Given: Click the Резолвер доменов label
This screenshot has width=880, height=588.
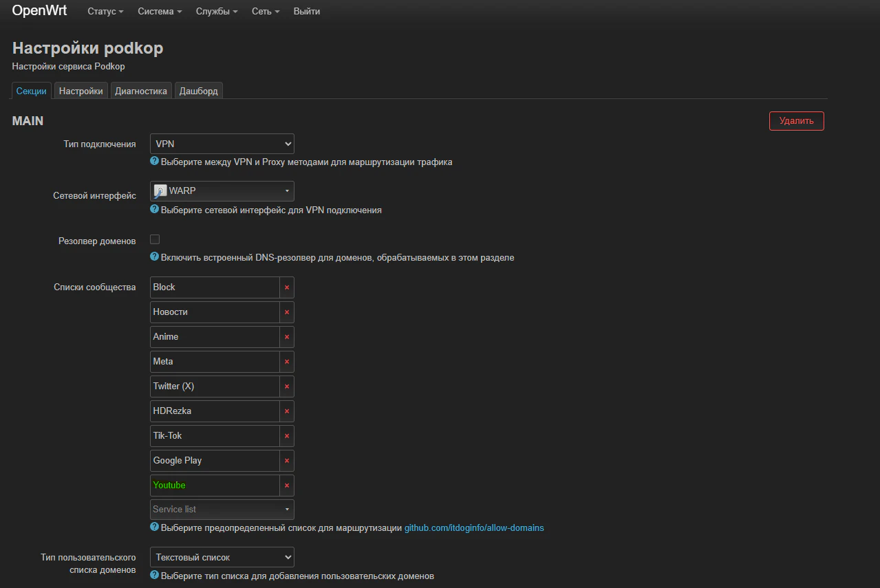Looking at the screenshot, I should (97, 241).
